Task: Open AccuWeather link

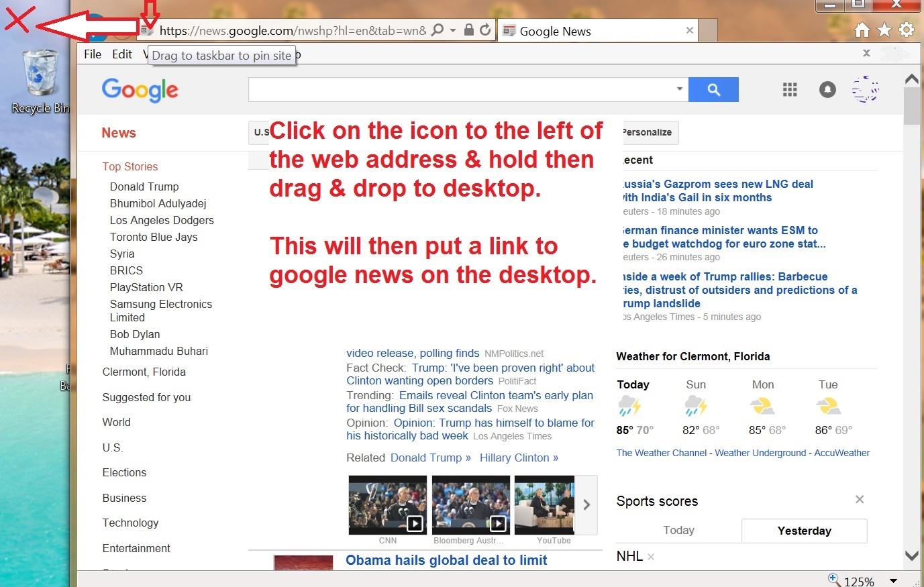Action: [841, 453]
